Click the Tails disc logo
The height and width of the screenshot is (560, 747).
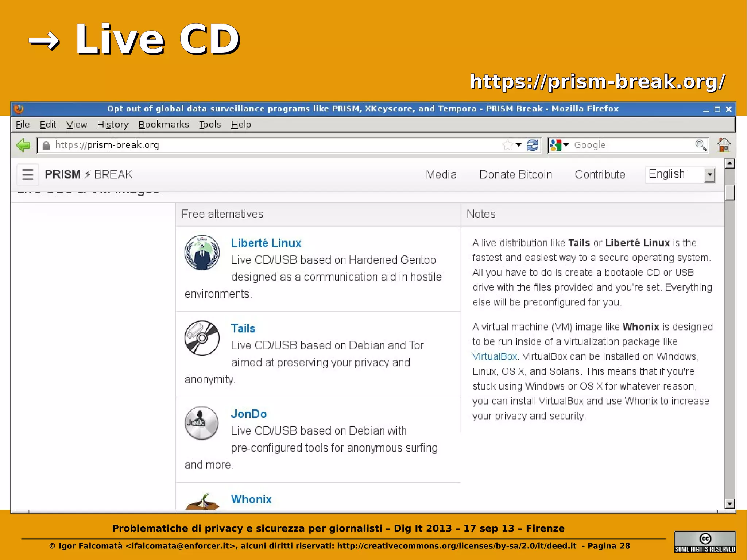(x=202, y=338)
